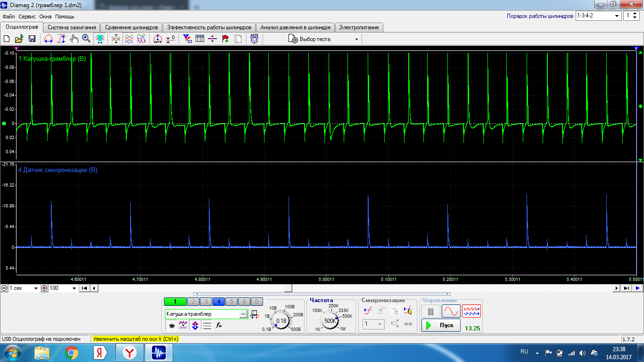644x362 pixels.
Task: Toggle channel 1 green button
Action: [x=175, y=302]
